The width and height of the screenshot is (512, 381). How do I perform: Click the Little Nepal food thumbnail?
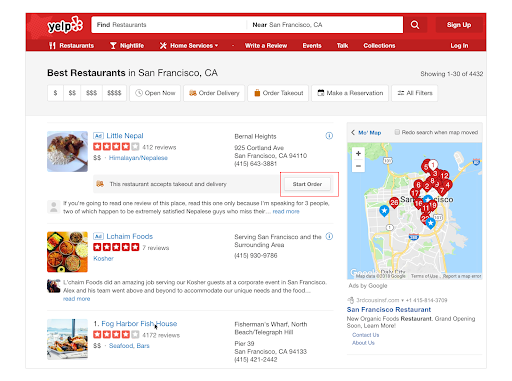pos(67,152)
